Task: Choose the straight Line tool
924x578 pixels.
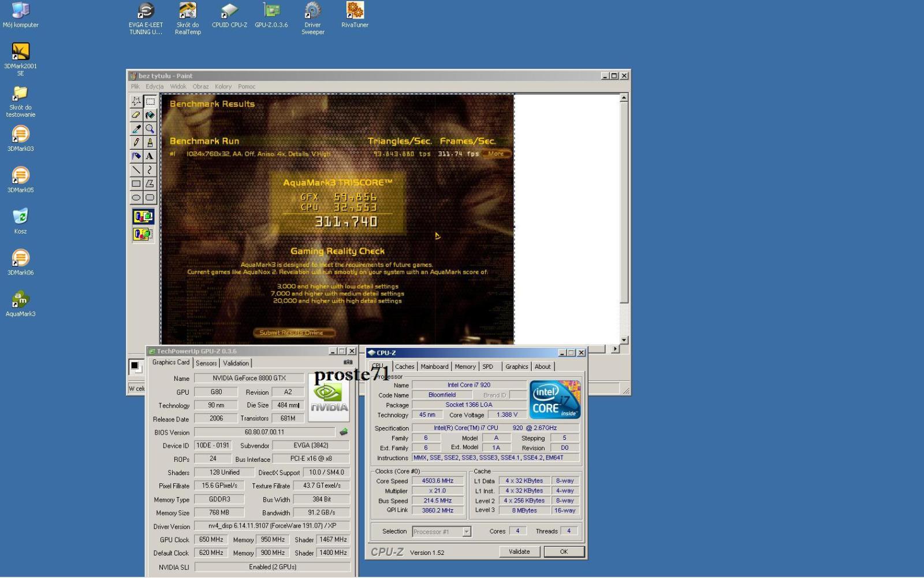Action: coord(136,170)
